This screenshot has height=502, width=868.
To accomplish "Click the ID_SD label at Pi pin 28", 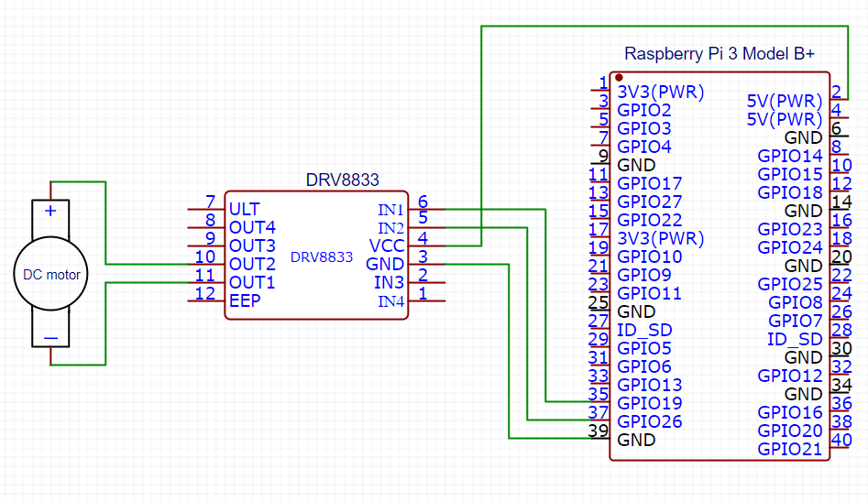I will click(x=795, y=339).
